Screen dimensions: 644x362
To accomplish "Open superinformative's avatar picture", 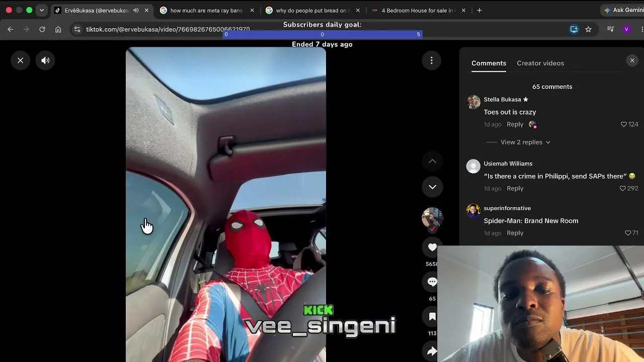I will pyautogui.click(x=473, y=210).
